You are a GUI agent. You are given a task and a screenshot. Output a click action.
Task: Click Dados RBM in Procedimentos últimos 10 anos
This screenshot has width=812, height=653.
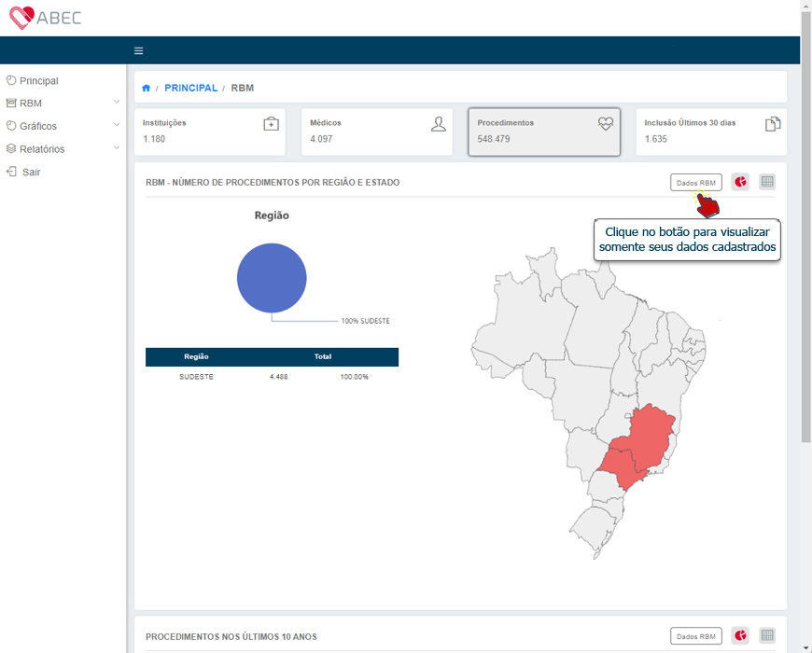(x=696, y=636)
